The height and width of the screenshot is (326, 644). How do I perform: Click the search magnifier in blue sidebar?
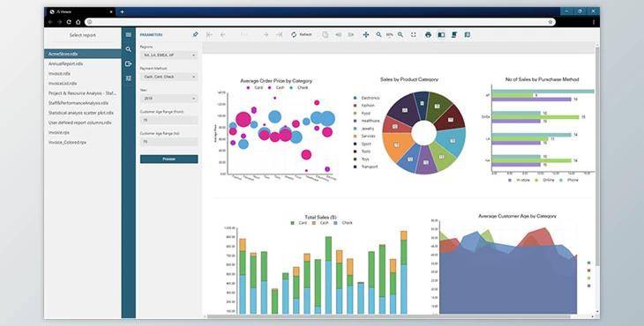pyautogui.click(x=129, y=49)
